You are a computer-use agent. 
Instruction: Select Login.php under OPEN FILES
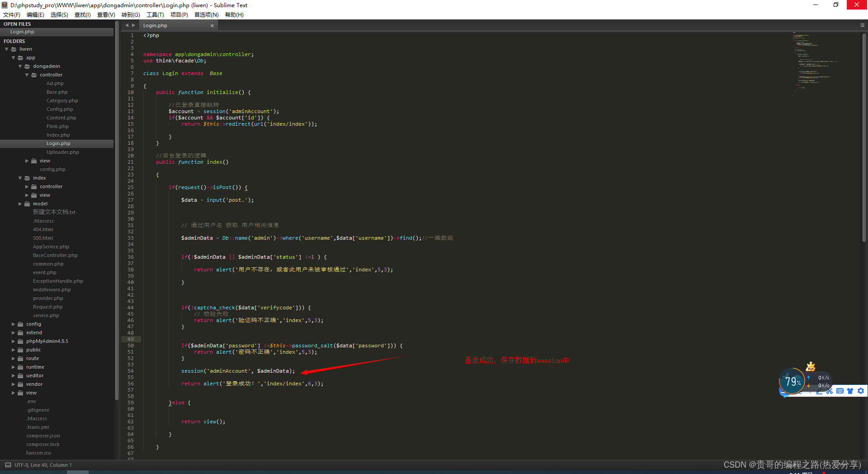point(57,32)
